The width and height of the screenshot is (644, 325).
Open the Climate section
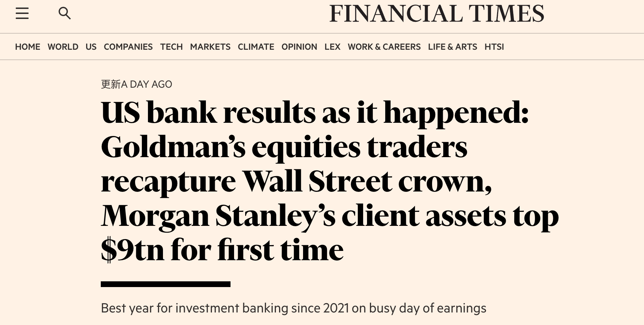[256, 47]
